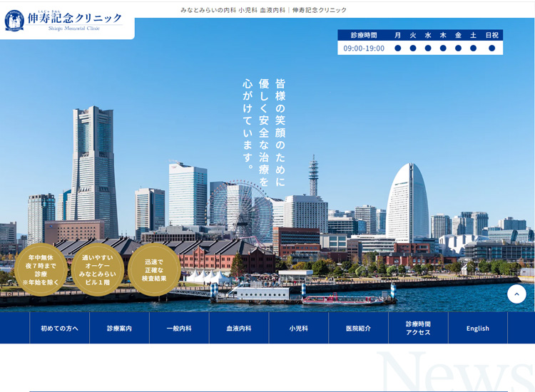Click the 09:00-19:00 hours cell
535x392 pixels.
click(364, 48)
